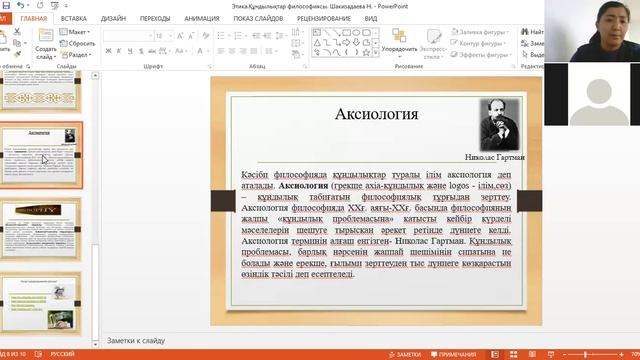Switch to Reading view icon
640x360 pixels.
[x=532, y=354]
